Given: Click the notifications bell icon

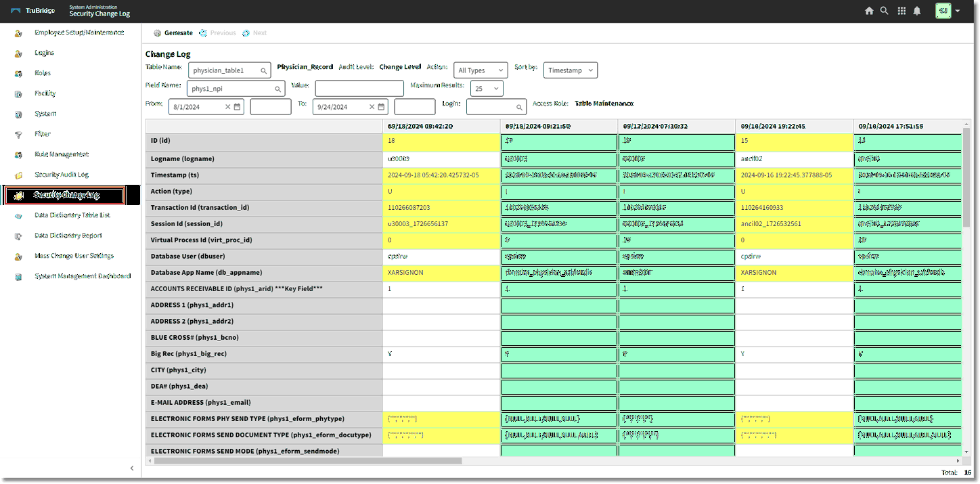Looking at the screenshot, I should pyautogui.click(x=917, y=11).
